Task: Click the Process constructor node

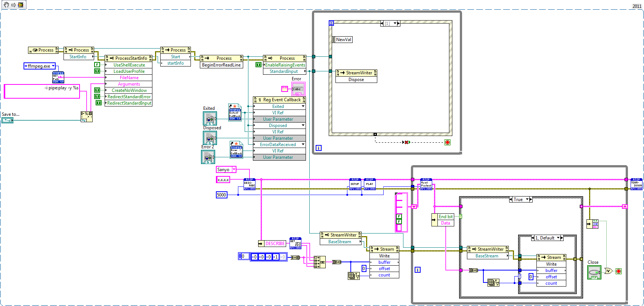Action: 43,50
